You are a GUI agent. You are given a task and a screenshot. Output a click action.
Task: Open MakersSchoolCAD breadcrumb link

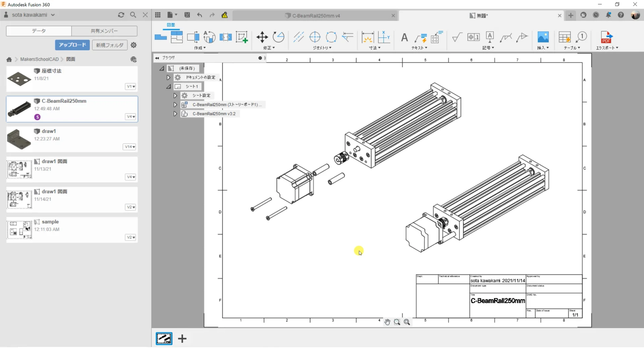(39, 59)
